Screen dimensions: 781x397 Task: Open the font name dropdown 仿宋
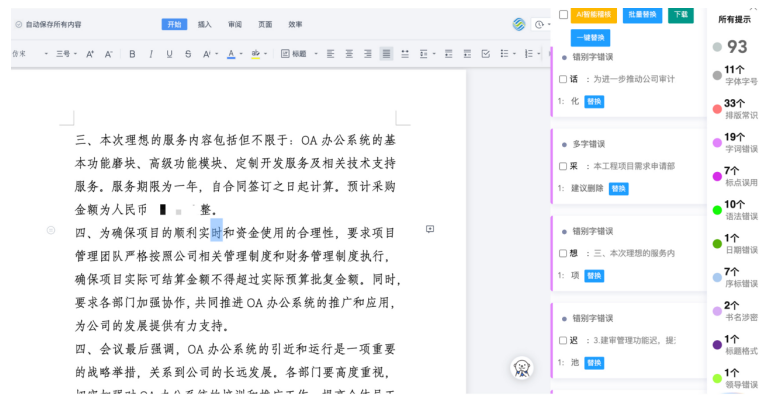pyautogui.click(x=30, y=54)
